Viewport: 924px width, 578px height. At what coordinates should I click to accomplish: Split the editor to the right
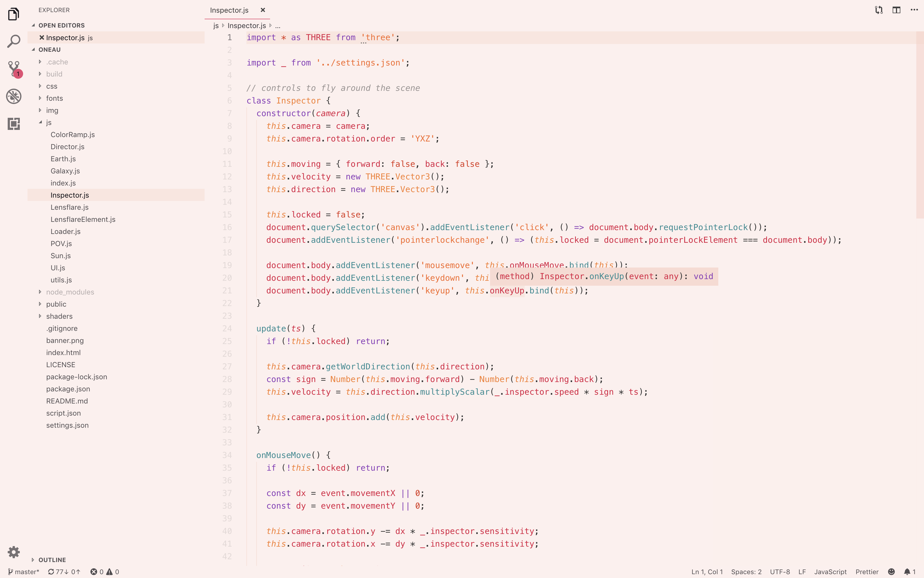(897, 10)
